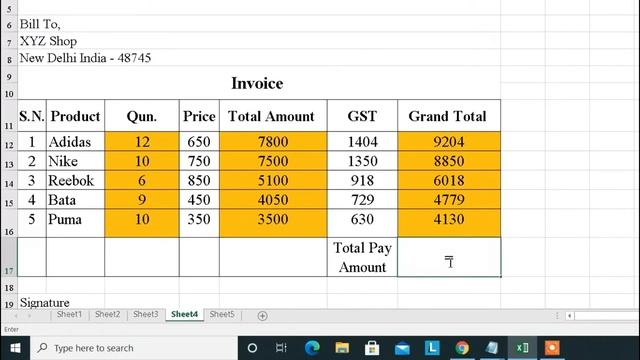
Task: Select the 'Grand Total' header cell
Action: click(449, 116)
